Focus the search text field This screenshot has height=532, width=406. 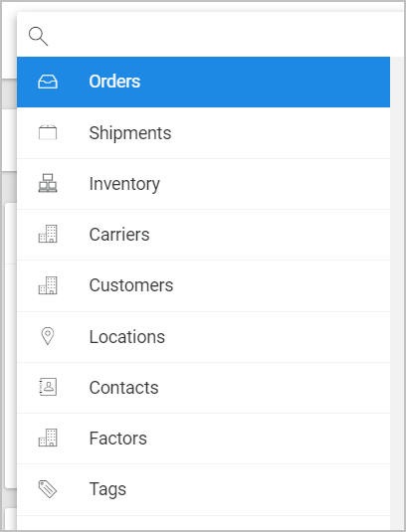coord(224,35)
